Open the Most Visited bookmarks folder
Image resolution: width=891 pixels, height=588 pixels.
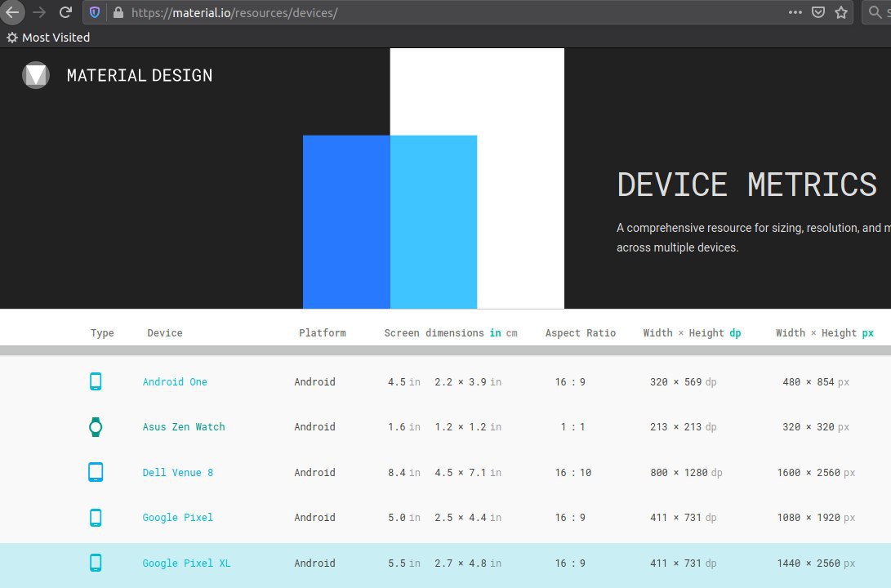(x=48, y=38)
